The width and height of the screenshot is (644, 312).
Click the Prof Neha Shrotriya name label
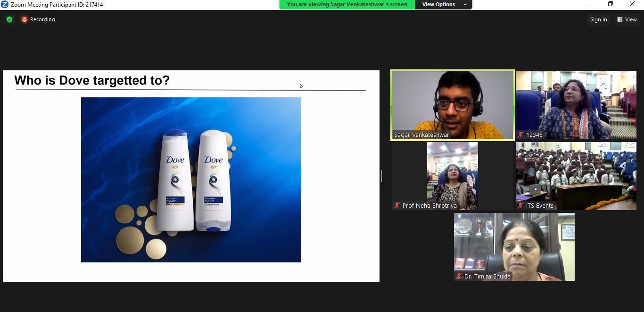[x=429, y=206]
